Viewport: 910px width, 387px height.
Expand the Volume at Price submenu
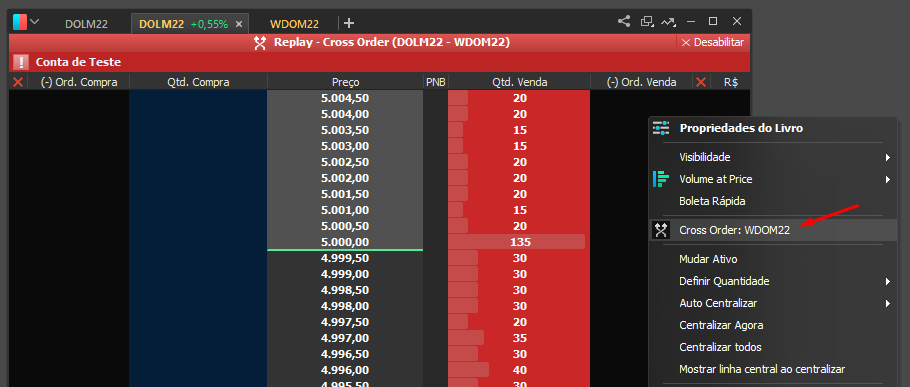(773, 179)
